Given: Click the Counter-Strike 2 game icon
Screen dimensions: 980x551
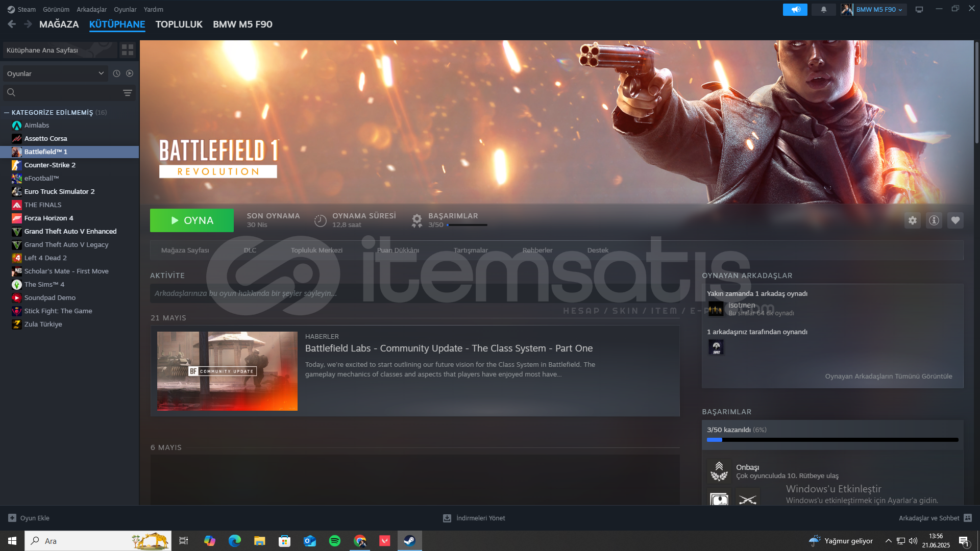Looking at the screenshot, I should (x=17, y=165).
